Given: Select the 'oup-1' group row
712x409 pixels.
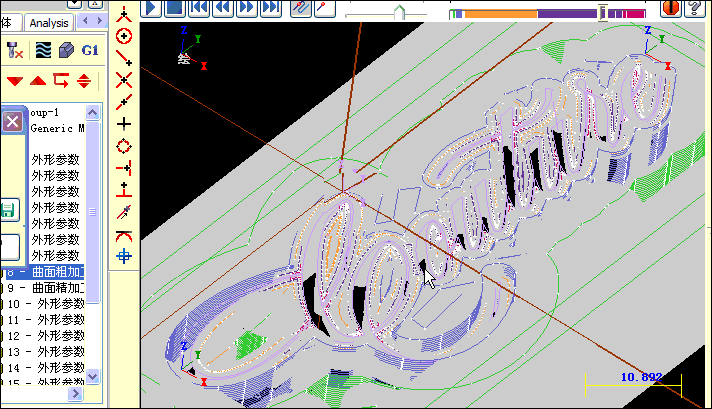Looking at the screenshot, I should 44,113.
